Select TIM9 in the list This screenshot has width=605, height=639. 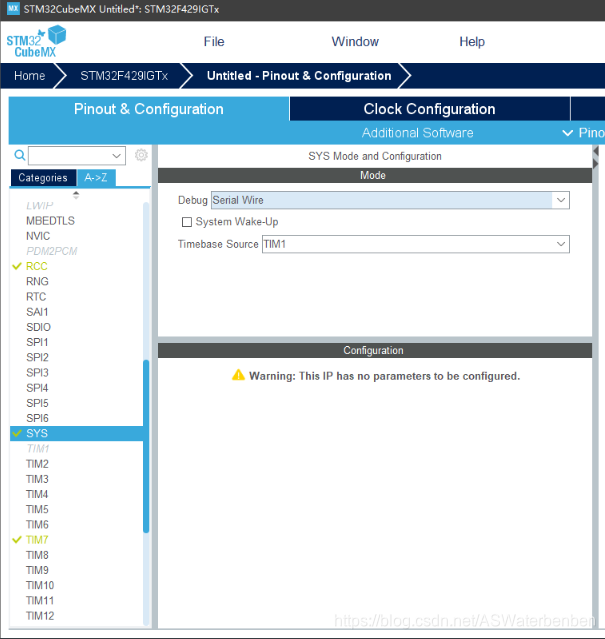click(37, 570)
